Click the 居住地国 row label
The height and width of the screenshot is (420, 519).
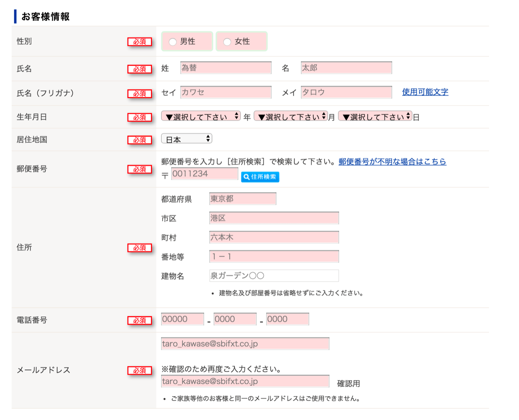tap(32, 140)
